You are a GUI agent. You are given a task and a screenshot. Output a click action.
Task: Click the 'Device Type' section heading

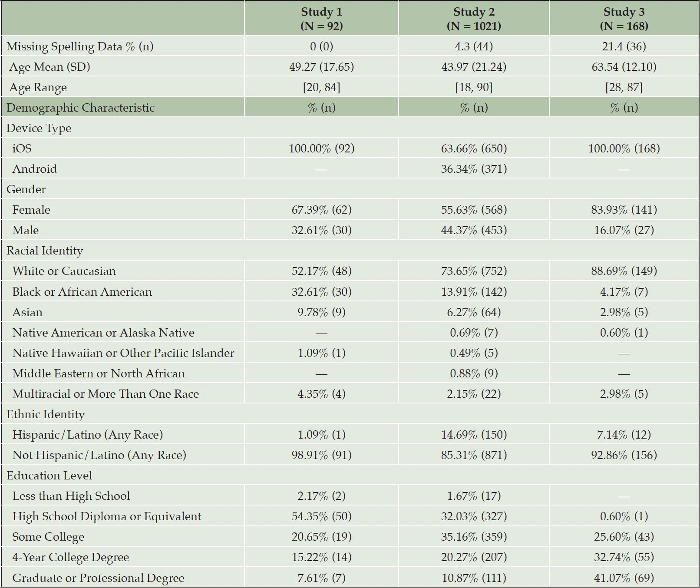tap(39, 128)
